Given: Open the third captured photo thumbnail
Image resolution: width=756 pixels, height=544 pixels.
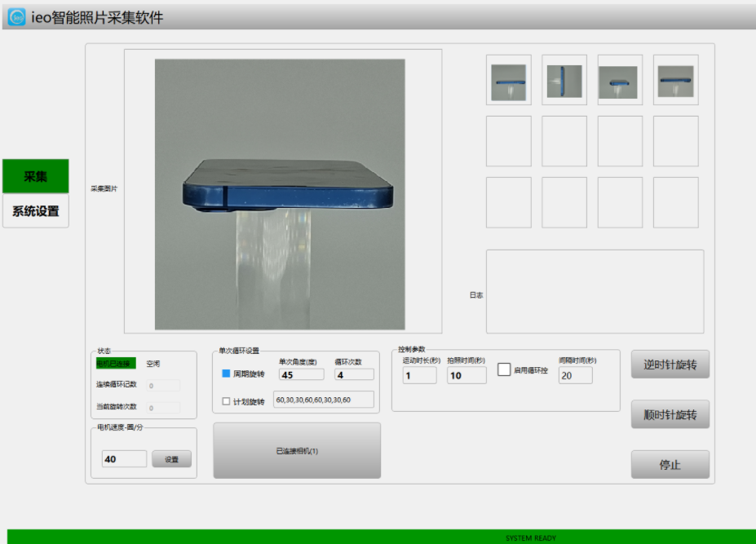Looking at the screenshot, I should click(x=619, y=80).
